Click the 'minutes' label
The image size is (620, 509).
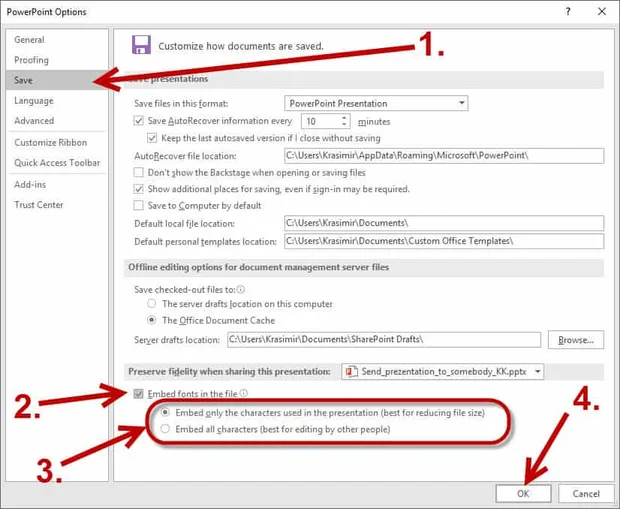click(x=374, y=122)
